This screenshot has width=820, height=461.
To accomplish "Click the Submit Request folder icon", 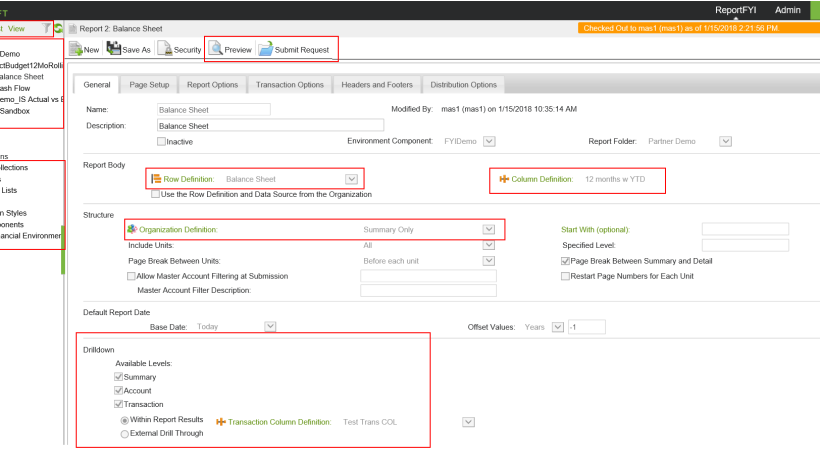I will (266, 49).
